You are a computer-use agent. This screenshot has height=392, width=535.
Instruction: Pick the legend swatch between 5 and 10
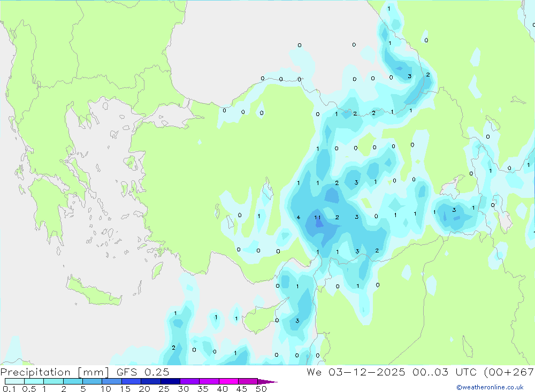(x=93, y=381)
